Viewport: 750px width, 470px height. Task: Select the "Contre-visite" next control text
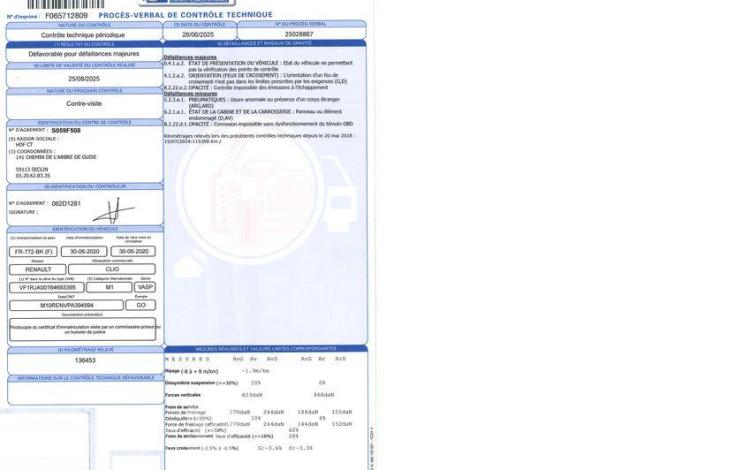84,103
